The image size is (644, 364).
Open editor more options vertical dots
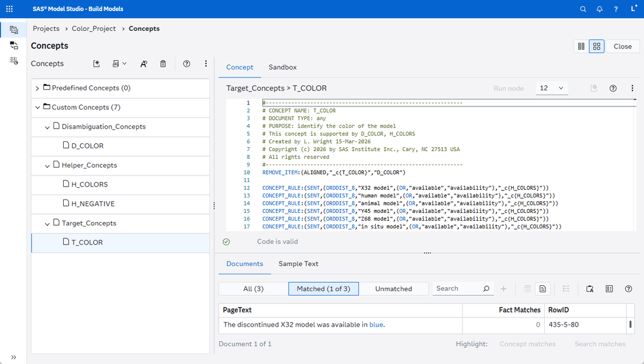coord(632,88)
